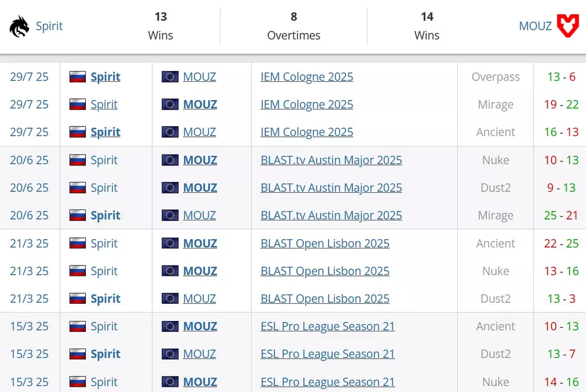Click the EU flag in the 9 - 13 Dust2 row

pyautogui.click(x=170, y=188)
